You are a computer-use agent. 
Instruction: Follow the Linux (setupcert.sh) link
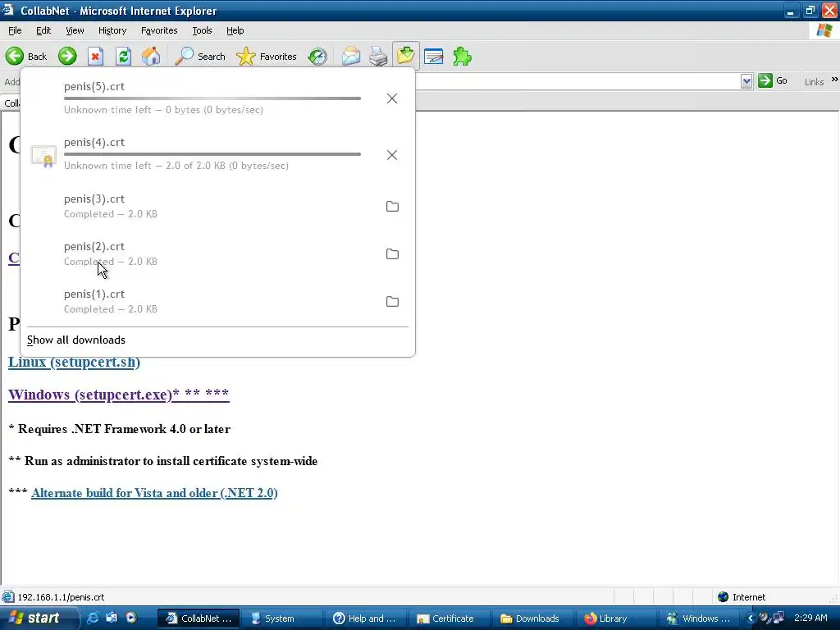tap(74, 362)
